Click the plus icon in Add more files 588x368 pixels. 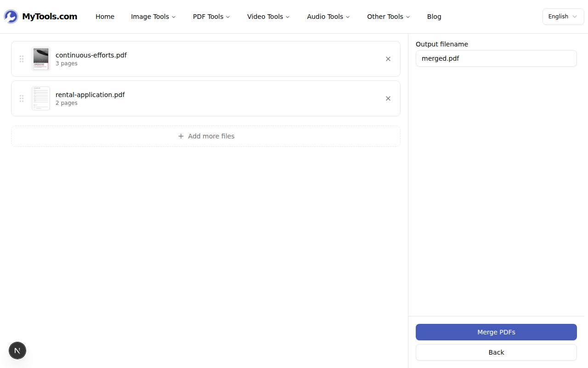181,136
